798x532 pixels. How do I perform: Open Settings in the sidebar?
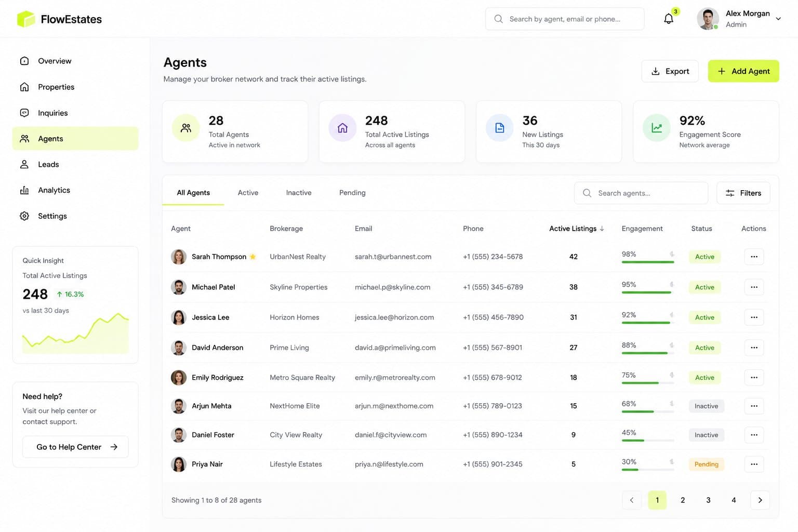[x=75, y=216]
